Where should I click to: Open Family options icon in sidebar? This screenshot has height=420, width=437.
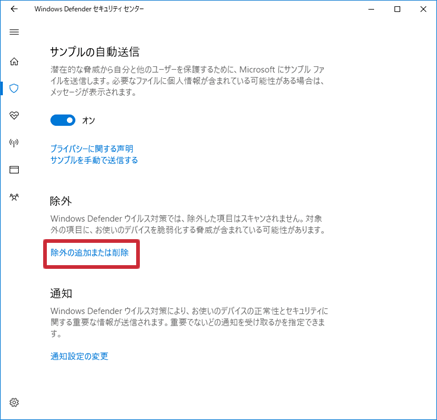click(14, 197)
